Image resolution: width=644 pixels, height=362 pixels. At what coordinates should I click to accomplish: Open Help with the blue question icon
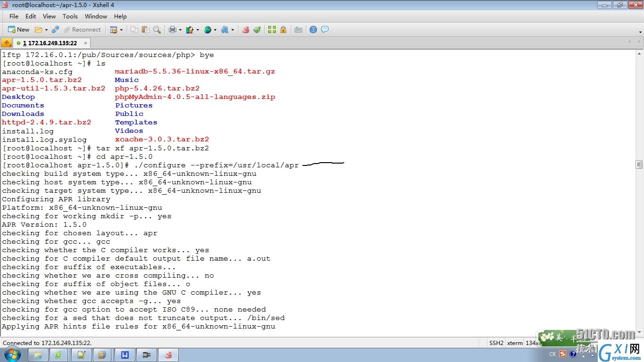pyautogui.click(x=314, y=30)
